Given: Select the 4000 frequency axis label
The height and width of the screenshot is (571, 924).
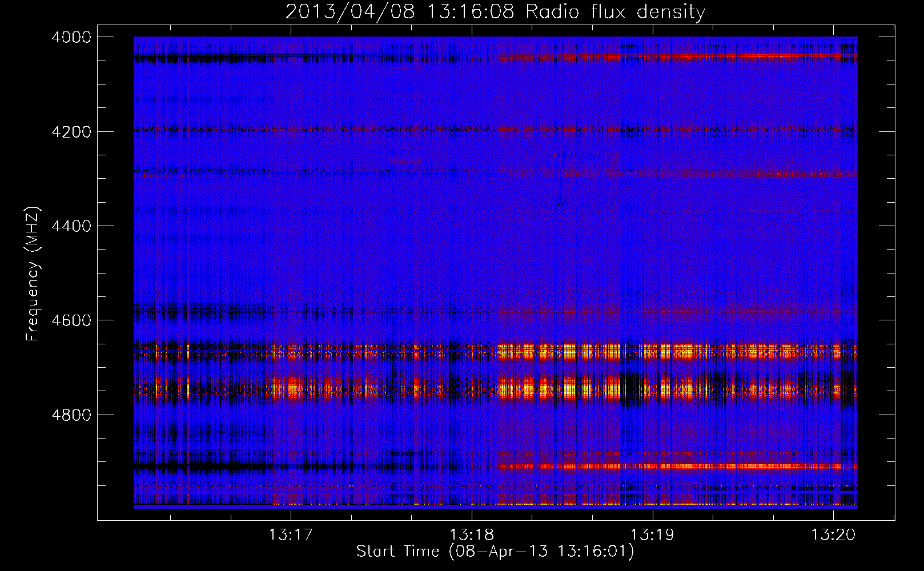Looking at the screenshot, I should point(71,37).
